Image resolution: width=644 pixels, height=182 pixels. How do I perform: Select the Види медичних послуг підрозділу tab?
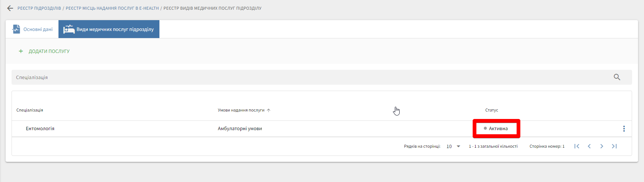tap(109, 29)
